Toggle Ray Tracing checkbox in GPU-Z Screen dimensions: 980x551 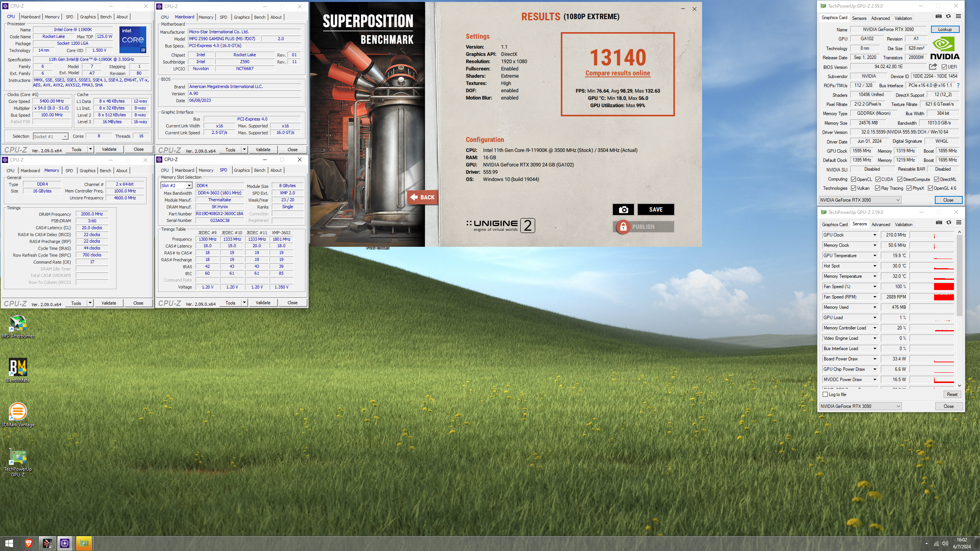point(878,188)
